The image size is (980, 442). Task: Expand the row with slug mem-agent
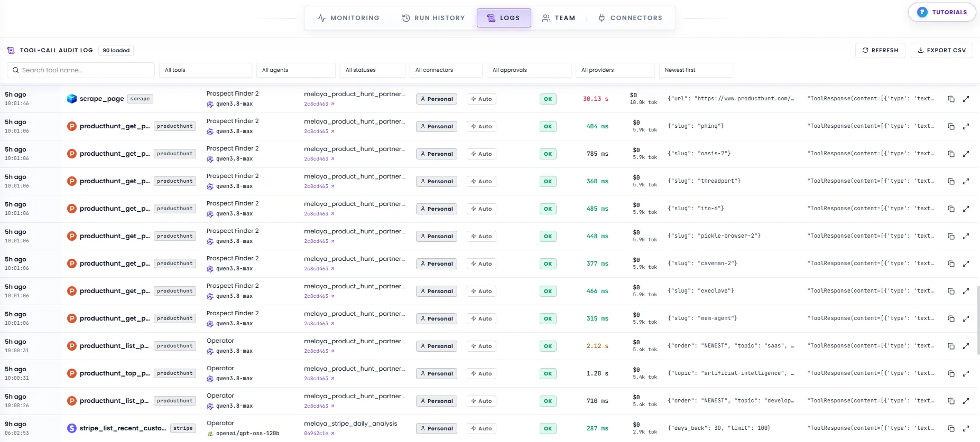pos(966,318)
